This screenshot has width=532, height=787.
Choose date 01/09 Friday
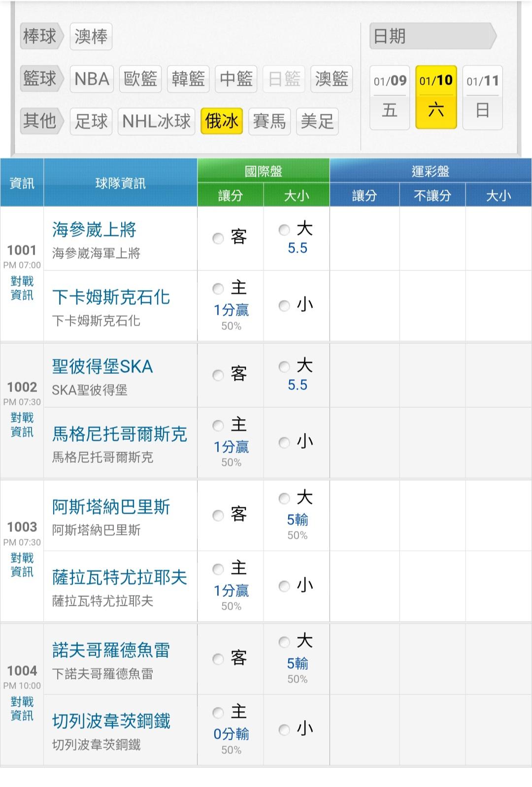pyautogui.click(x=390, y=97)
